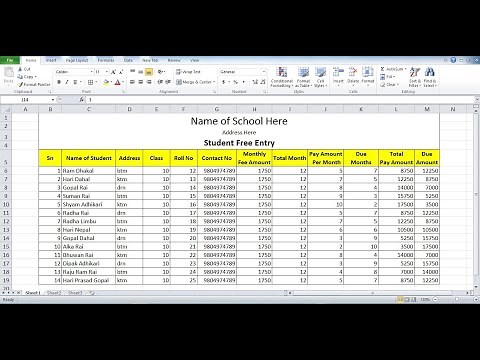Apply percent style format

235,82
